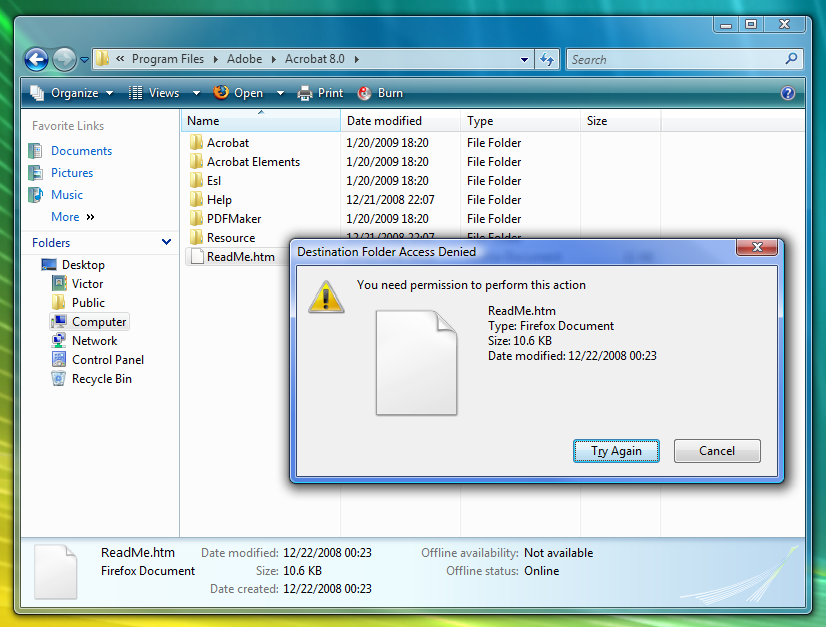The height and width of the screenshot is (627, 826).
Task: Open the Views dropdown arrow
Action: [x=196, y=93]
